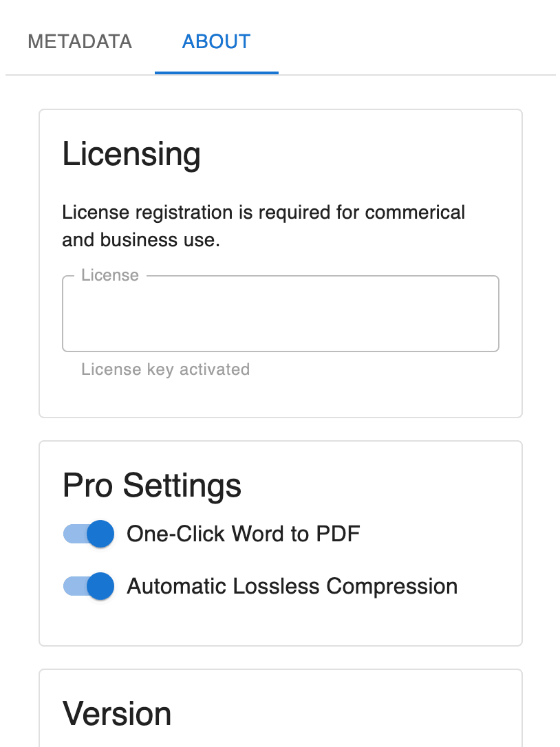The image size is (560, 747).
Task: Click the license registration notice text
Action: click(263, 226)
